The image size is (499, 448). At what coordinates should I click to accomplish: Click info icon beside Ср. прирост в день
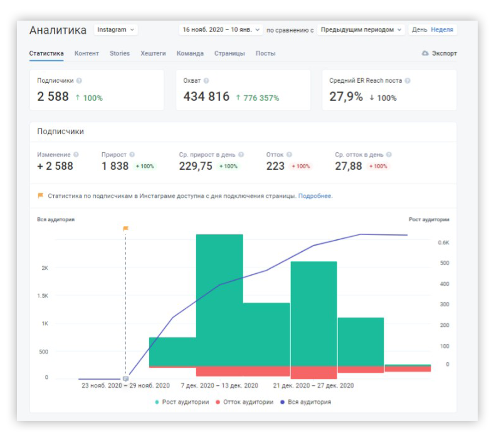[241, 155]
